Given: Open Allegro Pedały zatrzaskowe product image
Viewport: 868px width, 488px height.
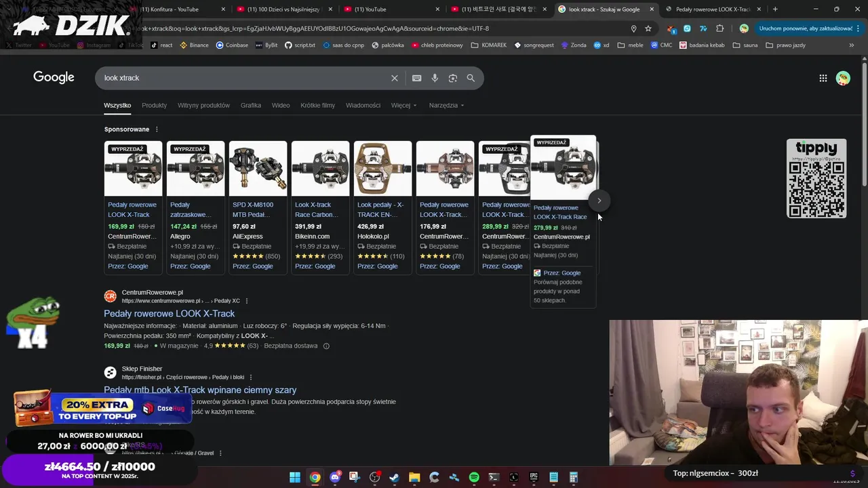Looking at the screenshot, I should point(195,168).
